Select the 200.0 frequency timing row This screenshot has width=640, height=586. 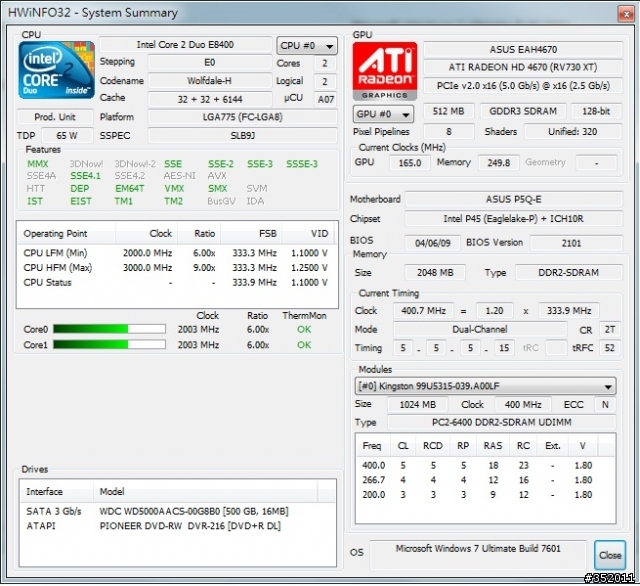[x=485, y=495]
